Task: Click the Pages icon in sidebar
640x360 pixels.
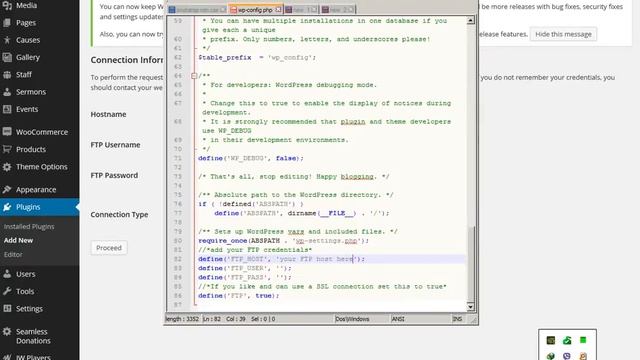Action: [7, 23]
